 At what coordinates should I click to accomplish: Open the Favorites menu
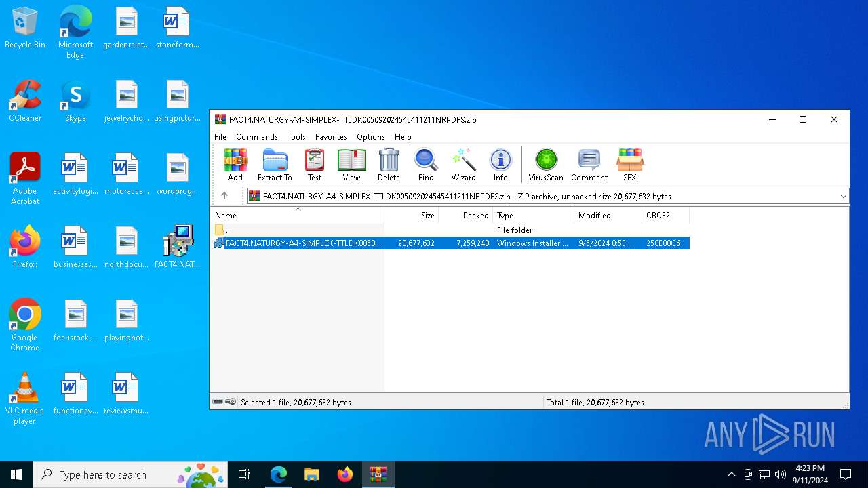331,137
